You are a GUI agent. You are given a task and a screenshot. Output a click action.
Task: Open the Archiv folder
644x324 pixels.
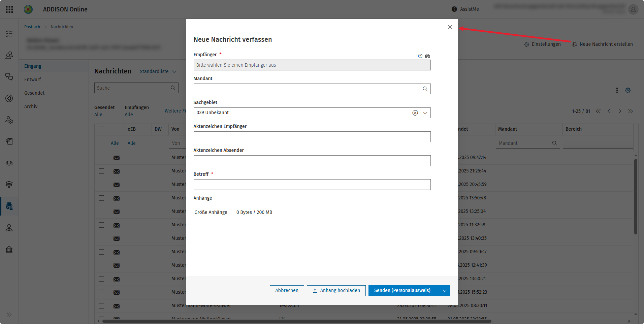[31, 106]
